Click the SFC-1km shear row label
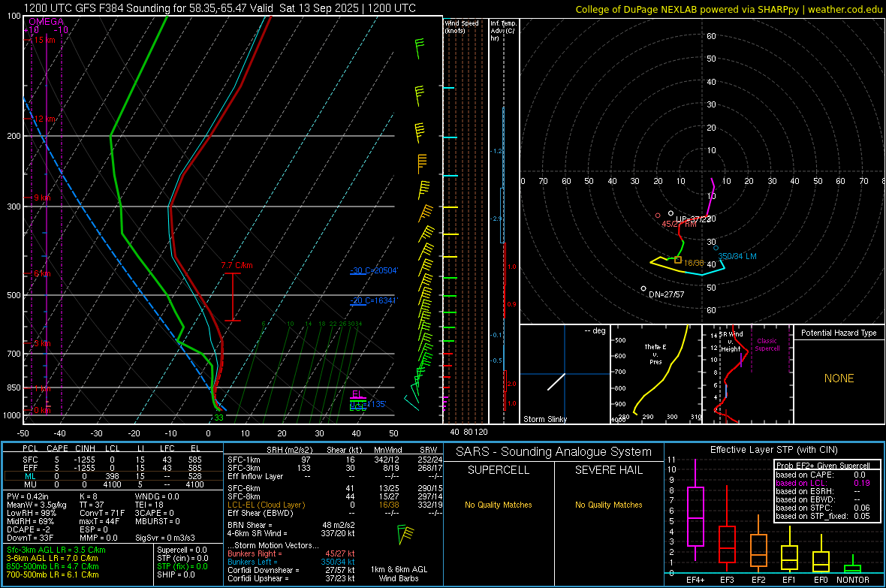The height and width of the screenshot is (588, 886). 244,460
